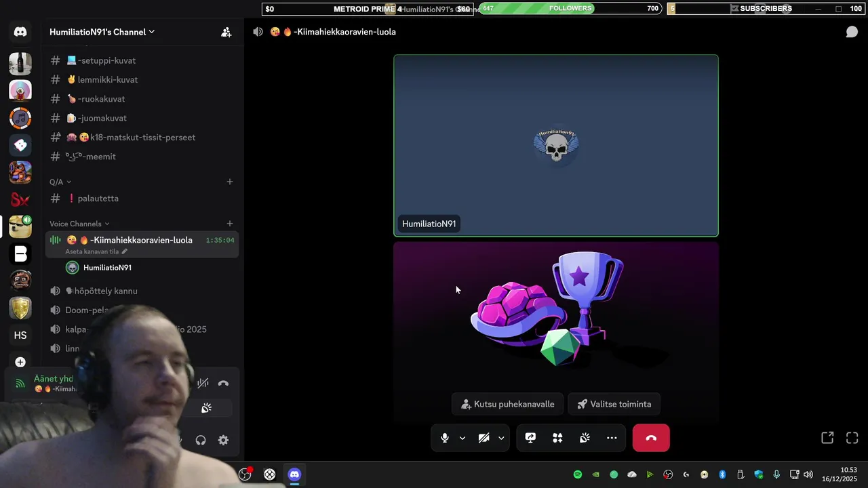
Task: Select the activity trophy tile
Action: 556,332
